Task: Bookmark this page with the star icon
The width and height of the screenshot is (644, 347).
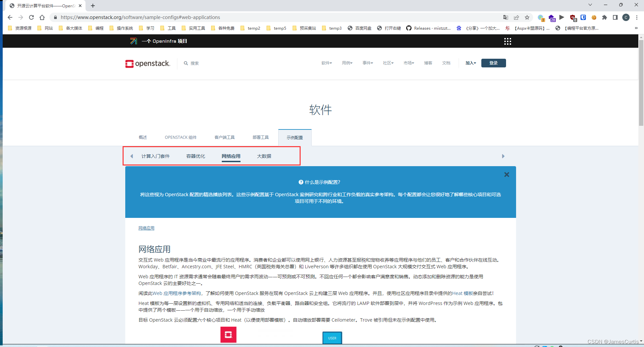Action: coord(527,17)
